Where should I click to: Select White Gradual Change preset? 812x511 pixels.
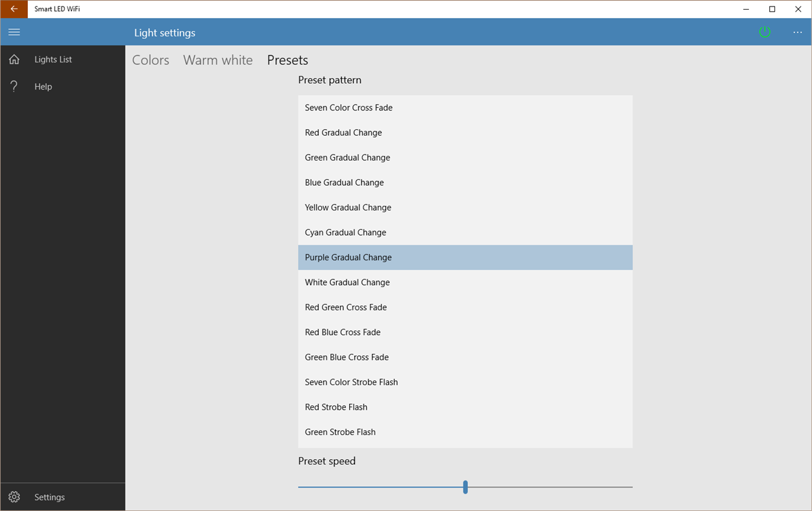click(465, 282)
